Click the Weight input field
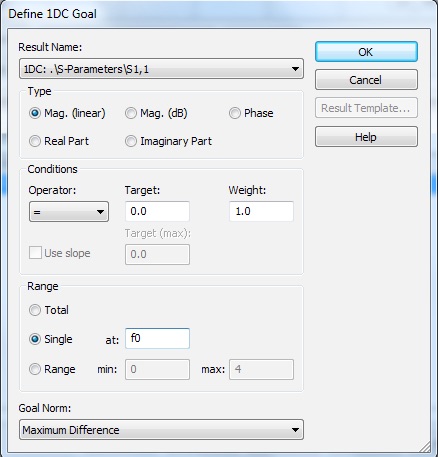This screenshot has height=457, width=438. (x=261, y=211)
